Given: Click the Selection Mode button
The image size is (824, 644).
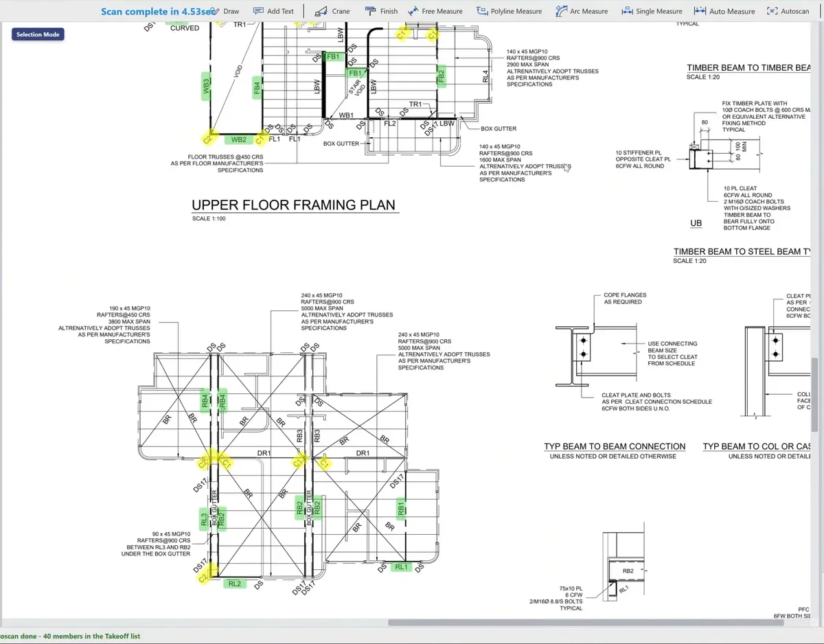Looking at the screenshot, I should pos(38,34).
